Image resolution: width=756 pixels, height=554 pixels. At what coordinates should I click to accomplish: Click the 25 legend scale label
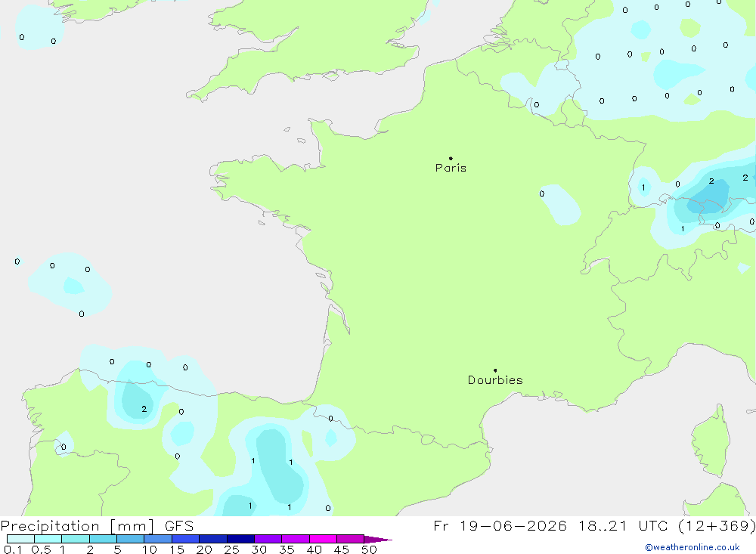pyautogui.click(x=231, y=549)
